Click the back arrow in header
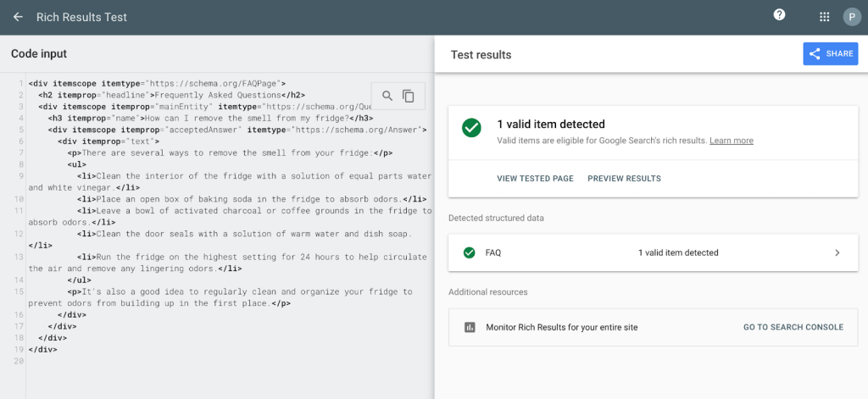 (x=18, y=17)
